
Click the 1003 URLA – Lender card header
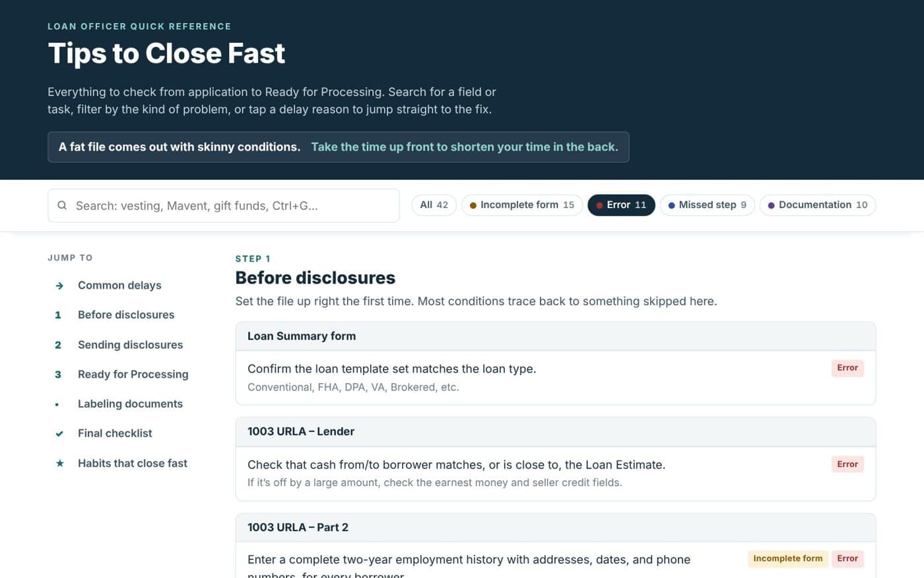point(556,431)
